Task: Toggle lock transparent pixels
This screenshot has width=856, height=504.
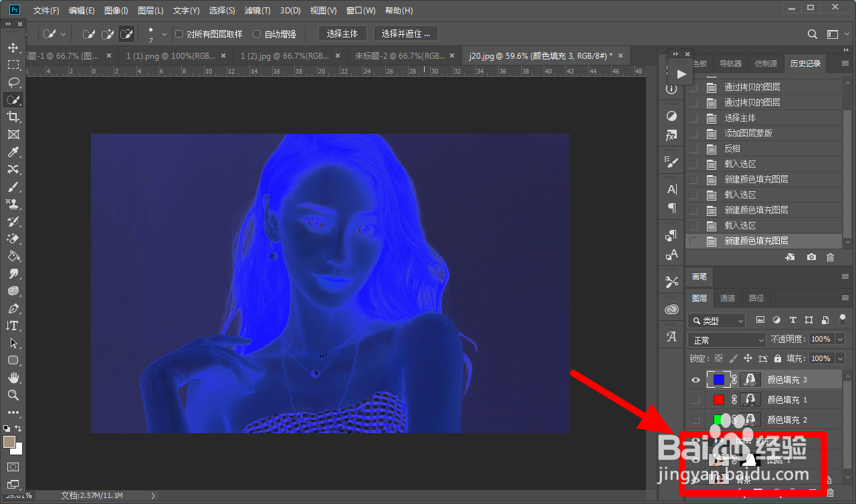Action: coord(719,358)
